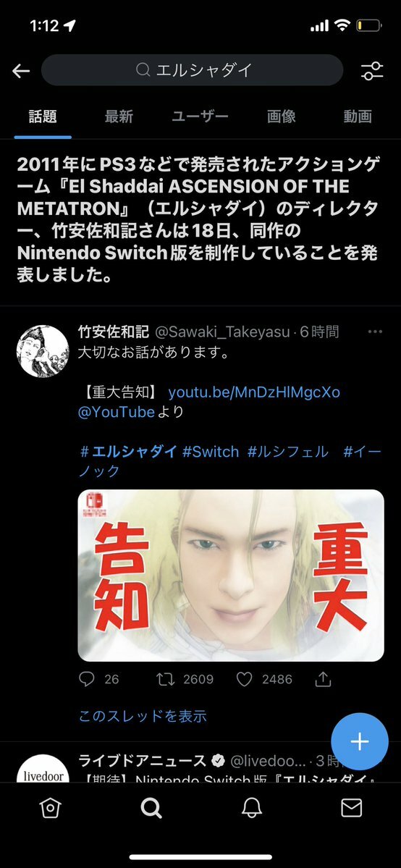Retweet the post with 2609 retweets
The width and height of the screenshot is (401, 868).
coord(165,678)
